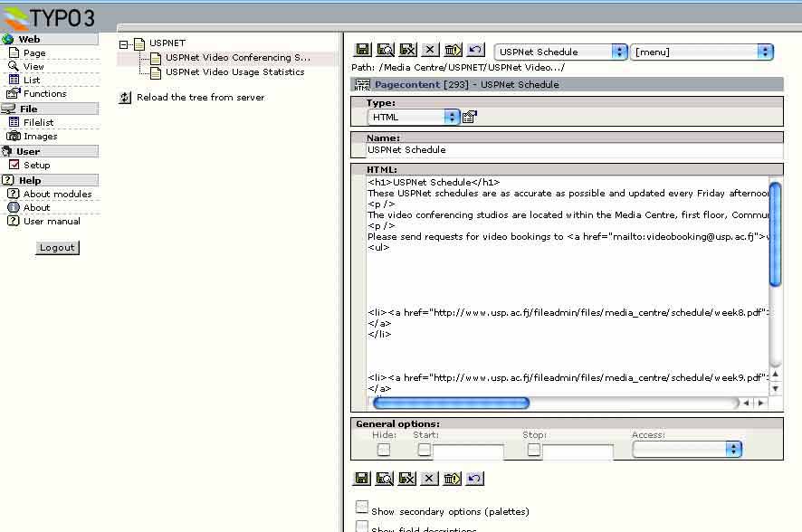Click bottom Save and close icon

pyautogui.click(x=406, y=479)
